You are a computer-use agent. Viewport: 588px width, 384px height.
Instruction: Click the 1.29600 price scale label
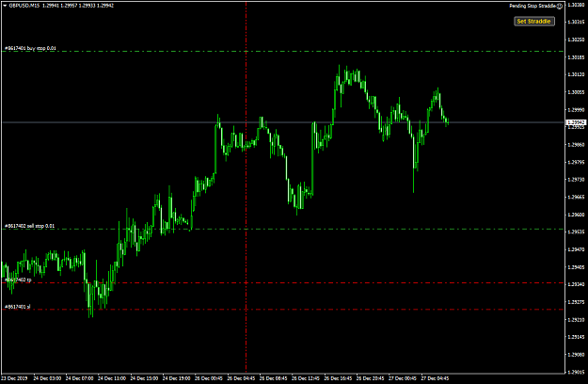coord(576,215)
